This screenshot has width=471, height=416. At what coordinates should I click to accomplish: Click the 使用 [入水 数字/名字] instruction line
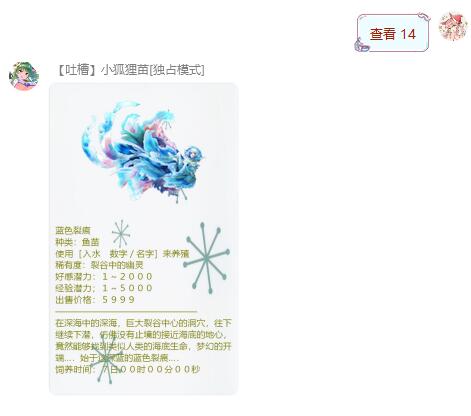click(x=122, y=254)
